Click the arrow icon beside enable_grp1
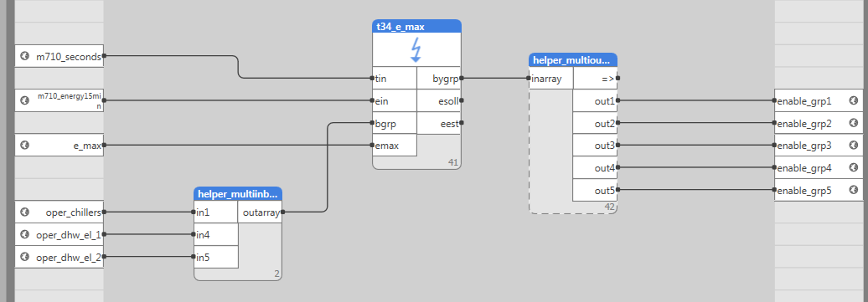Image resolution: width=868 pixels, height=302 pixels. 853,100
